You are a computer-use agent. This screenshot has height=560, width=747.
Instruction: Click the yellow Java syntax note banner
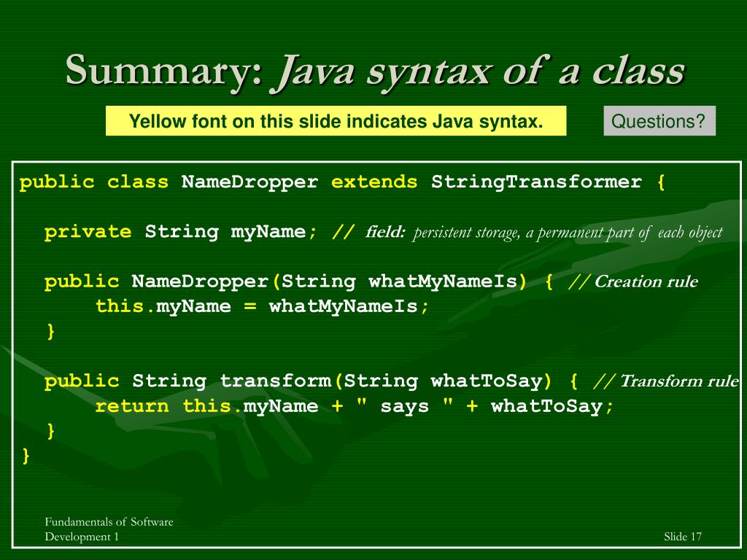(x=336, y=121)
